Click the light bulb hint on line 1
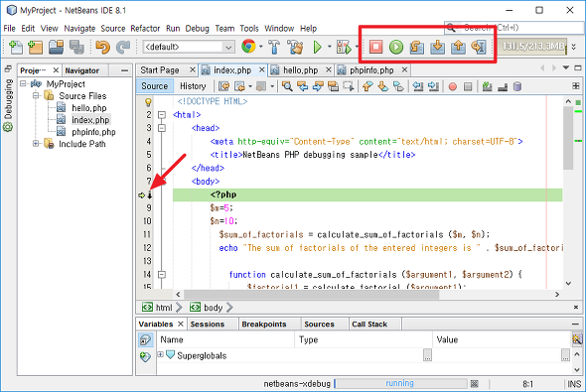 (x=148, y=102)
